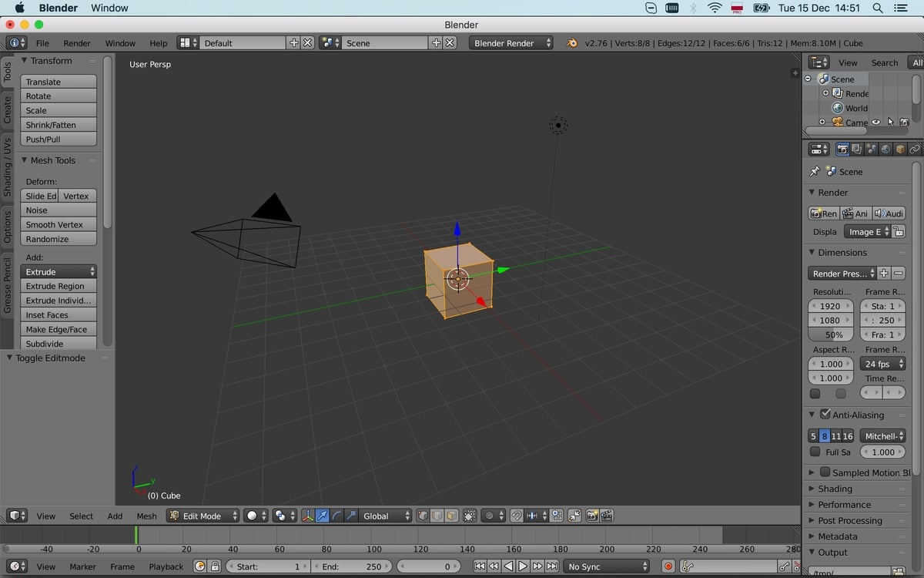Viewport: 924px width, 578px height.
Task: Click the edge select mode icon
Action: click(x=437, y=516)
